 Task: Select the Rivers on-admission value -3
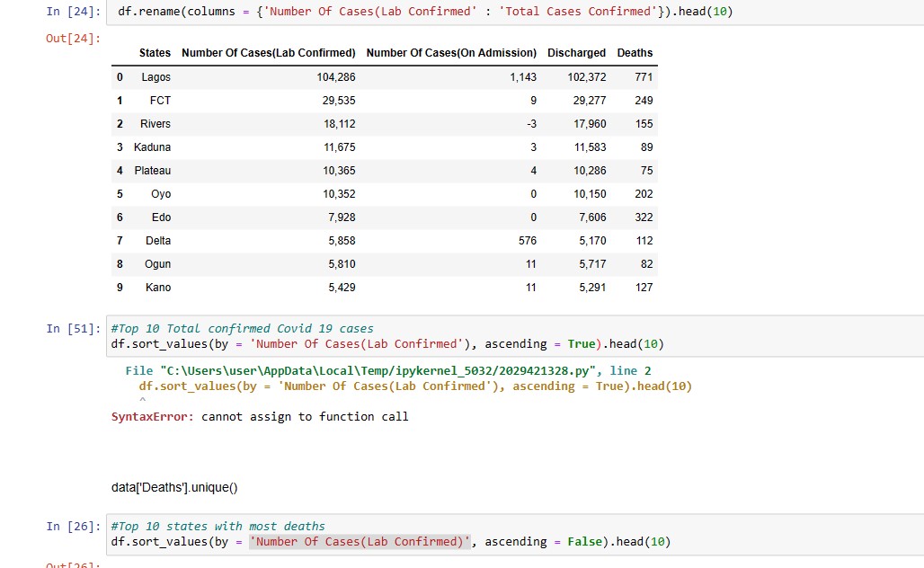[x=531, y=124]
